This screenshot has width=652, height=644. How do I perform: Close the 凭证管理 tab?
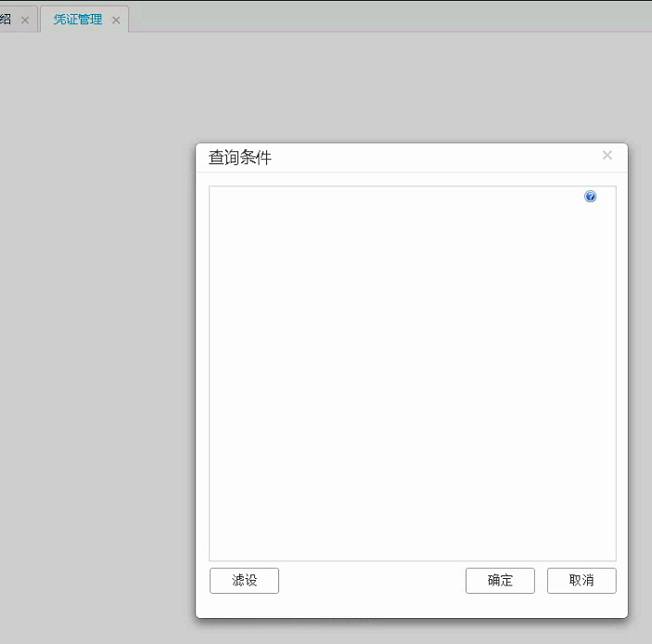click(116, 20)
